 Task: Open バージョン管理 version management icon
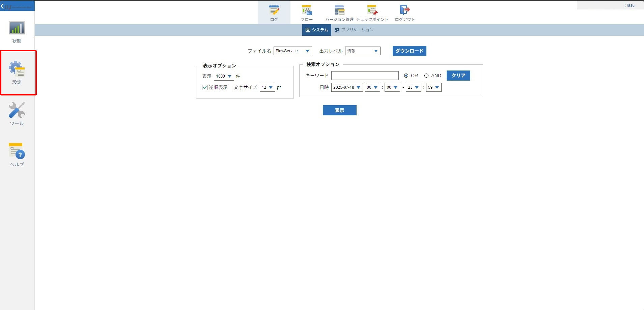pyautogui.click(x=339, y=11)
